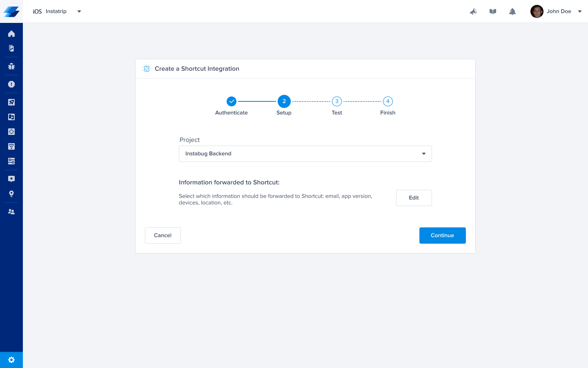Open the star chat surveys icon
The width and height of the screenshot is (588, 368).
point(11,179)
